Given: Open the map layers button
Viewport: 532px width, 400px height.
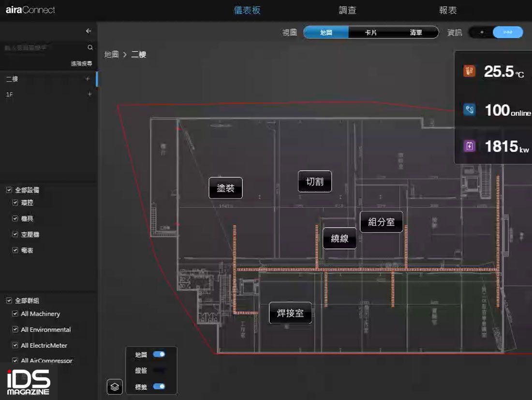Looking at the screenshot, I should point(115,387).
